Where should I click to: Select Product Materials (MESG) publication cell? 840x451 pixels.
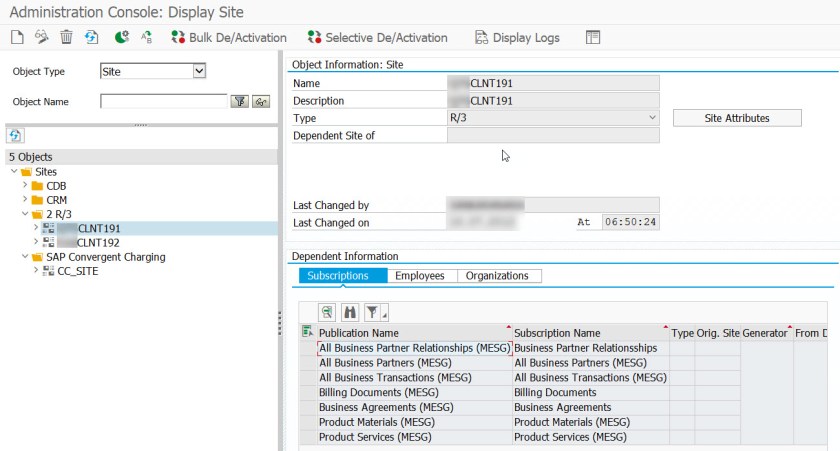pyautogui.click(x=414, y=423)
